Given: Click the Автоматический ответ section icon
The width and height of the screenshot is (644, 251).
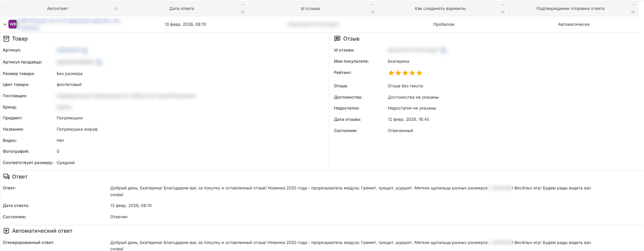Looking at the screenshot, I should (x=6, y=231).
